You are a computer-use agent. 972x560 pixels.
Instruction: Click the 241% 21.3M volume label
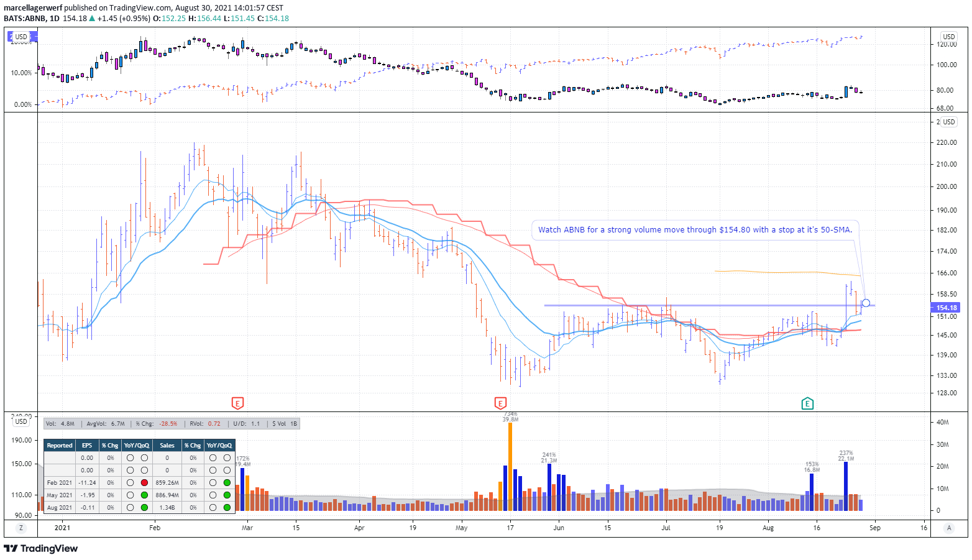pos(549,457)
